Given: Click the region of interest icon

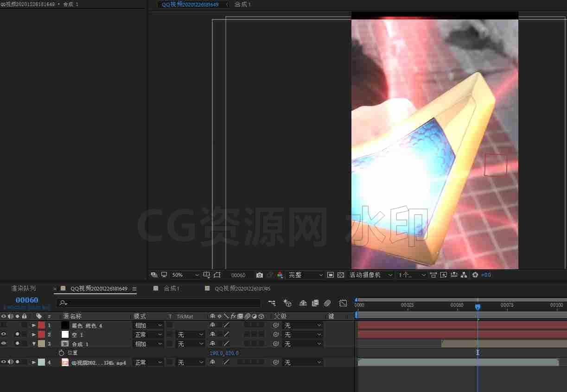Looking at the screenshot, I should pos(330,275).
